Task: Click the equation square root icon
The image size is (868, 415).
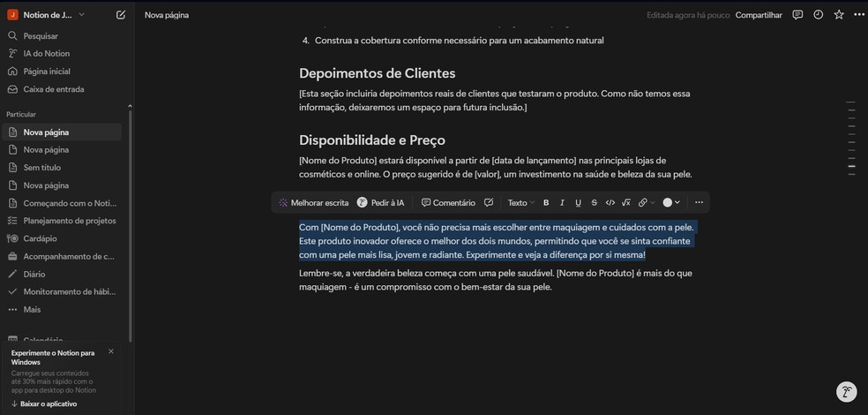Action: (626, 203)
